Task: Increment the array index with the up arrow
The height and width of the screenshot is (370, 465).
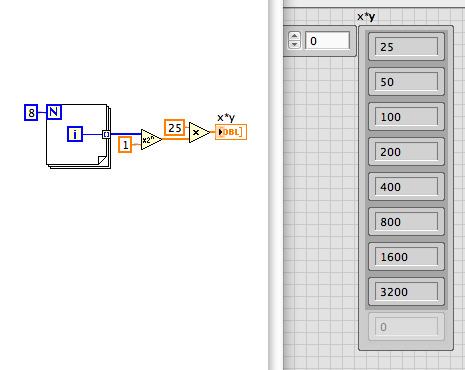Action: click(294, 36)
